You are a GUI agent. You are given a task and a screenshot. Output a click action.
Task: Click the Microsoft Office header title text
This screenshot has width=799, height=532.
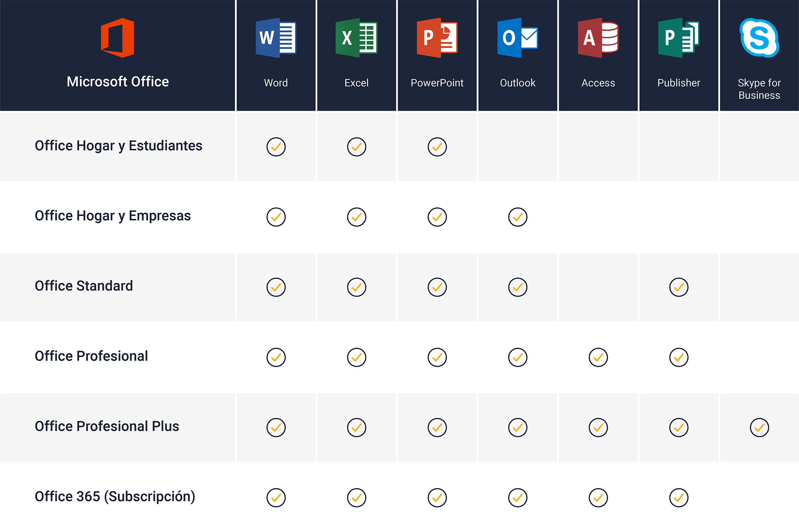pyautogui.click(x=118, y=82)
